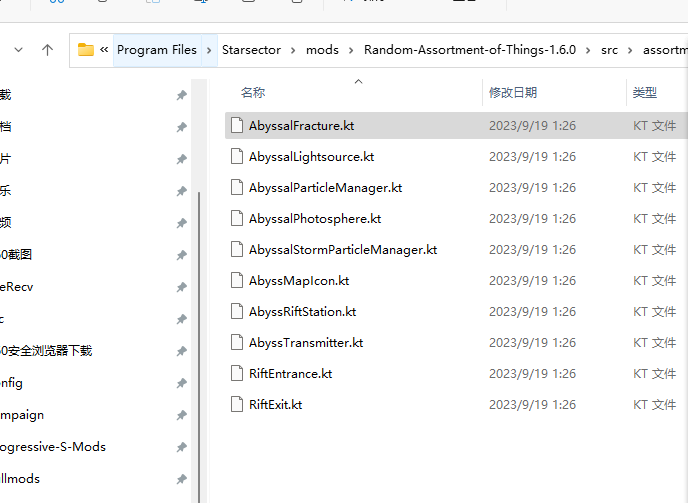This screenshot has width=688, height=503.
Task: Click the Up one level arrow
Action: pos(47,49)
